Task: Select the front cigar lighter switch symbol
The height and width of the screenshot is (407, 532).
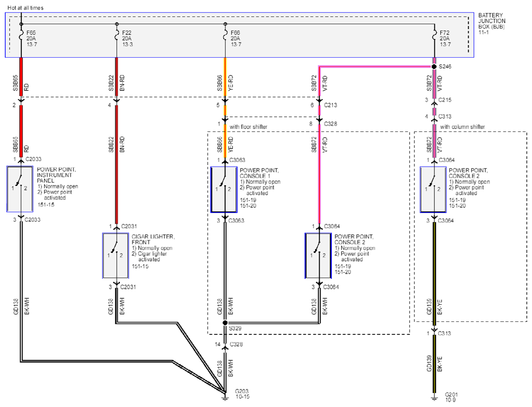Action: point(116,255)
